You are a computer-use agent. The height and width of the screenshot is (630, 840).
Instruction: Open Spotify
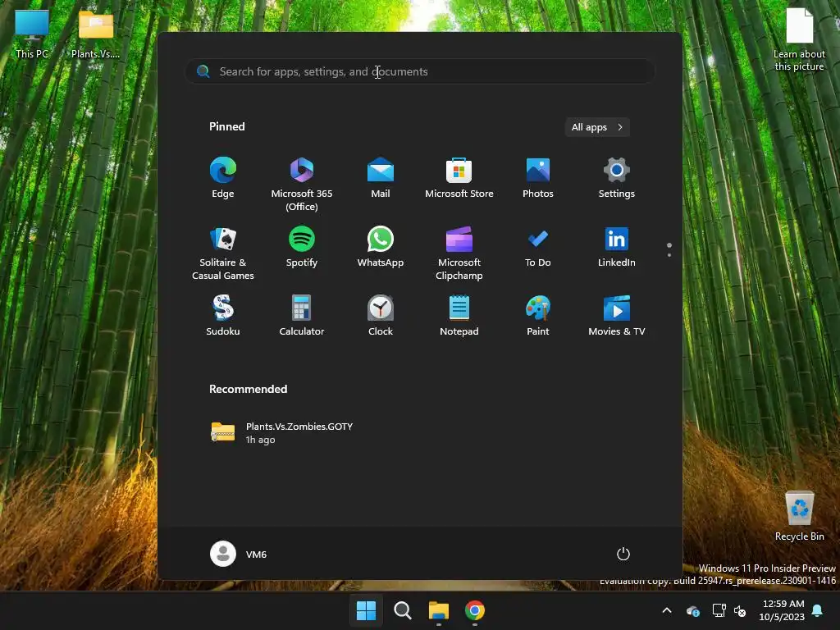pos(302,248)
